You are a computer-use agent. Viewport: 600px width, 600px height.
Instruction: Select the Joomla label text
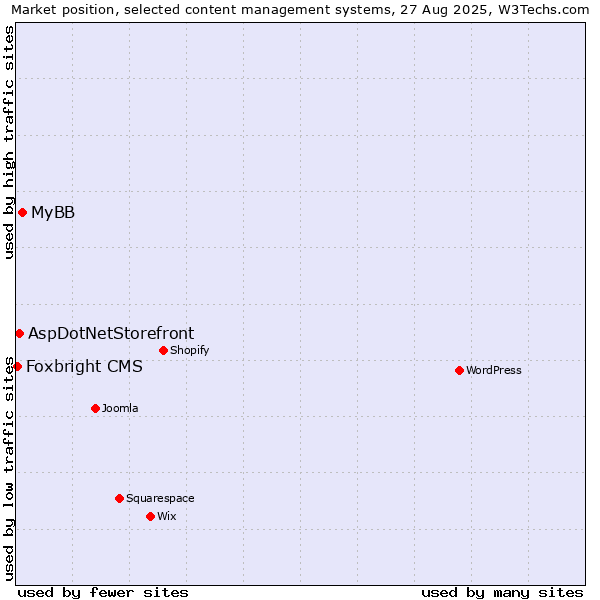tap(120, 408)
